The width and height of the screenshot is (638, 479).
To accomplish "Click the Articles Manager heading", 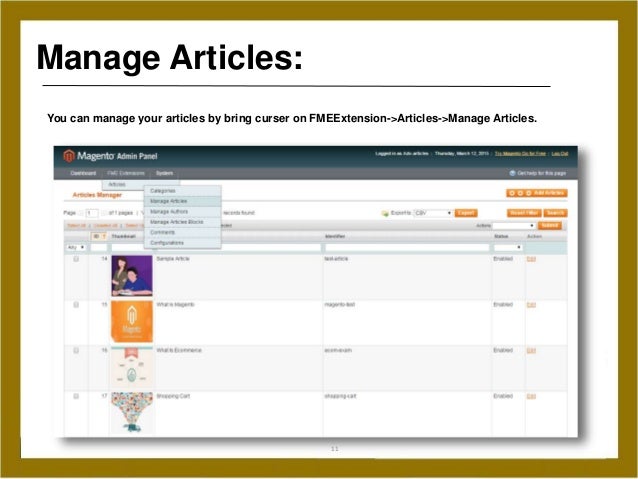I will 97,195.
